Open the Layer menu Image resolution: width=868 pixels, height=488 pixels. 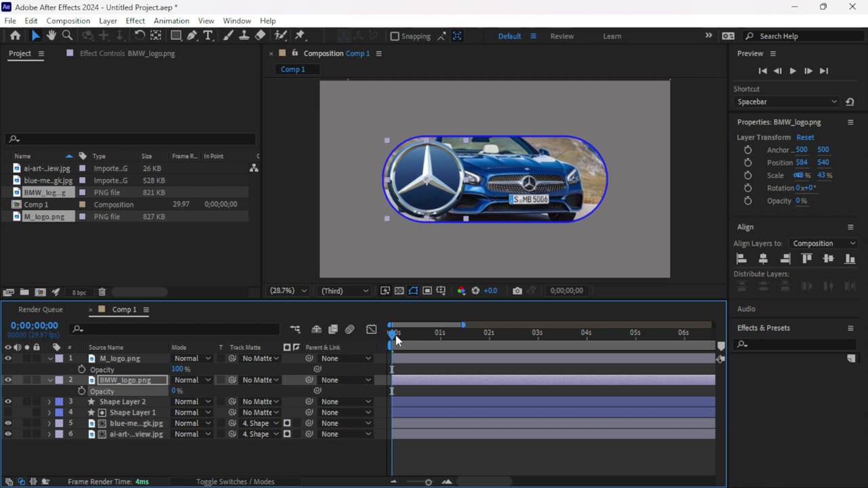pos(108,21)
